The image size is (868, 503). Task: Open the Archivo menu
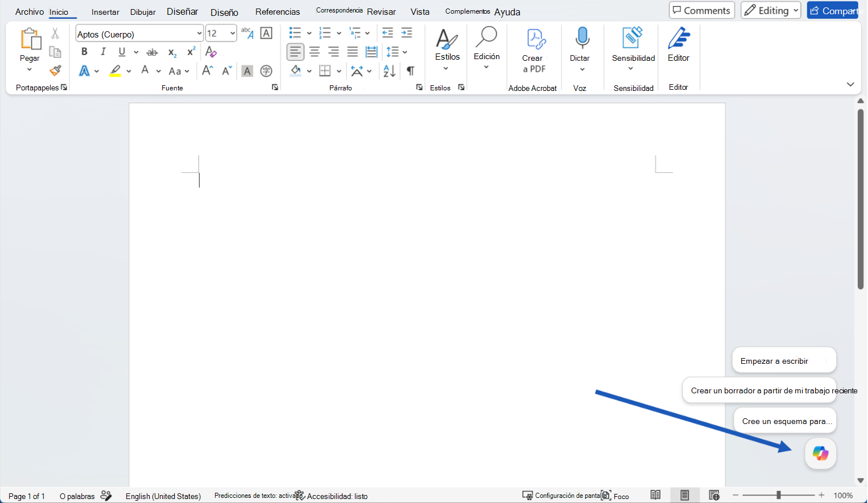point(30,11)
